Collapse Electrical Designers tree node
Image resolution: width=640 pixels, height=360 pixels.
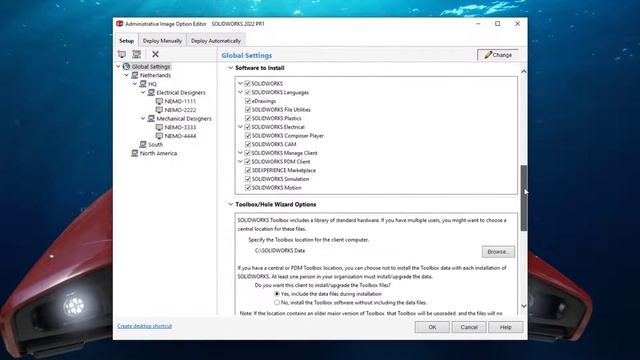(x=143, y=93)
